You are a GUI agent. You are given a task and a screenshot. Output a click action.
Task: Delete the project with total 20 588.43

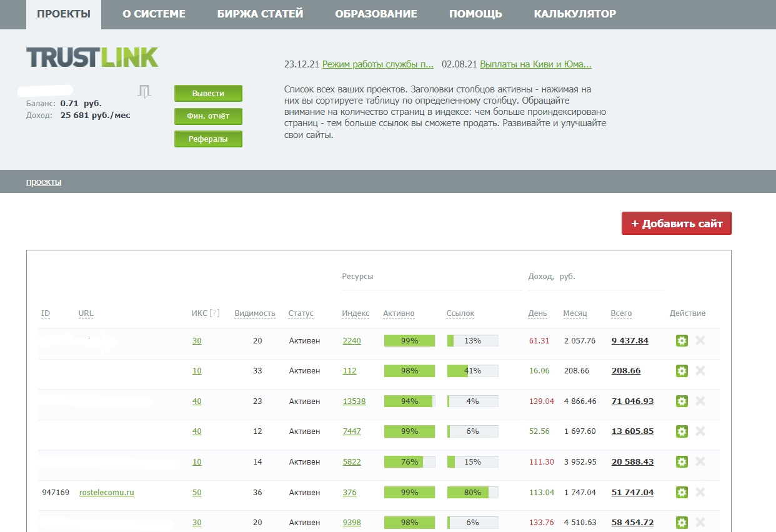(700, 461)
